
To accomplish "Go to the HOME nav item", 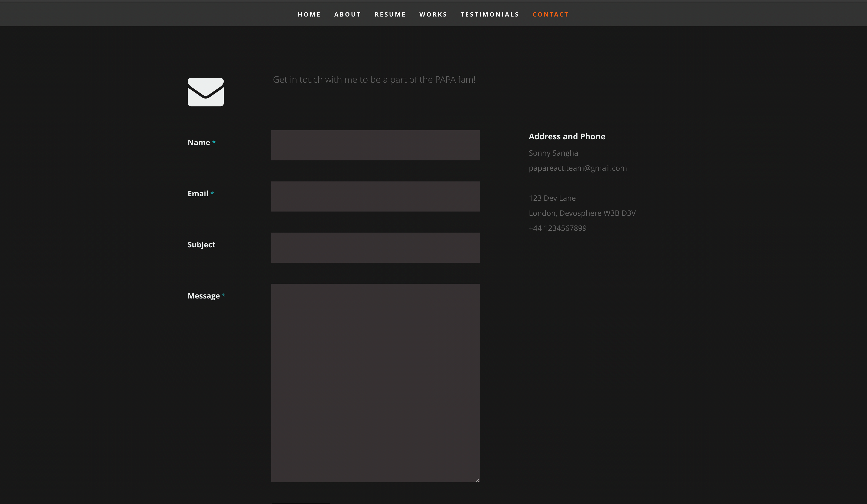I will (309, 15).
